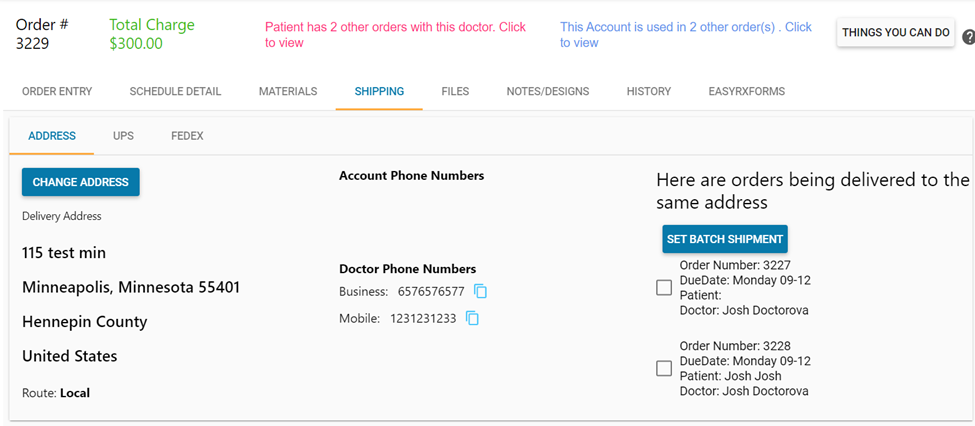The height and width of the screenshot is (426, 975).
Task: Check the box for order 3227
Action: coord(664,287)
